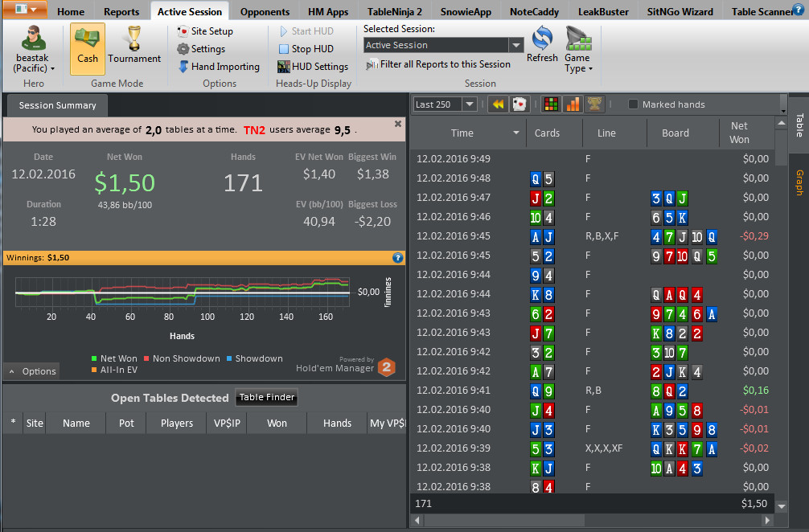Open Hand Importing
809x532 pixels.
coord(219,67)
